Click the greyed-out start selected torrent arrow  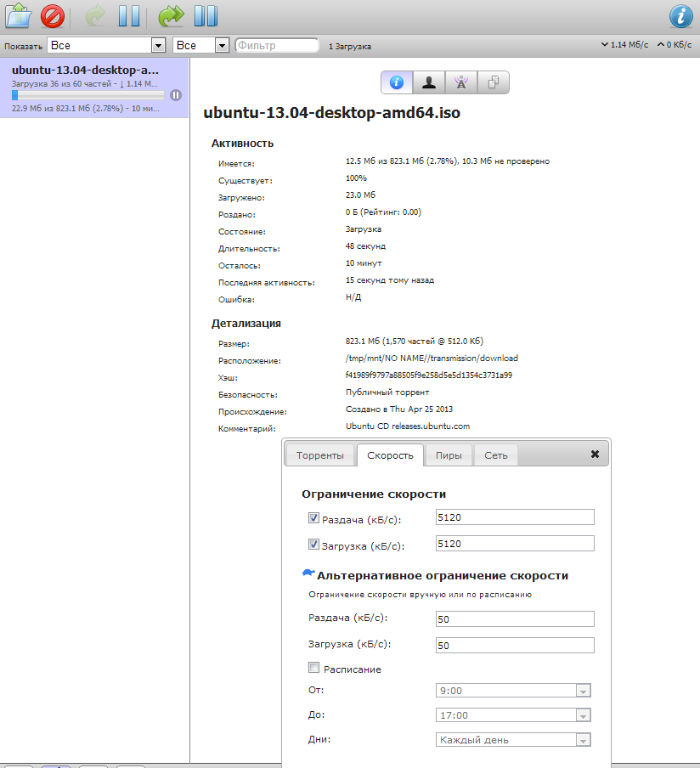(95, 16)
